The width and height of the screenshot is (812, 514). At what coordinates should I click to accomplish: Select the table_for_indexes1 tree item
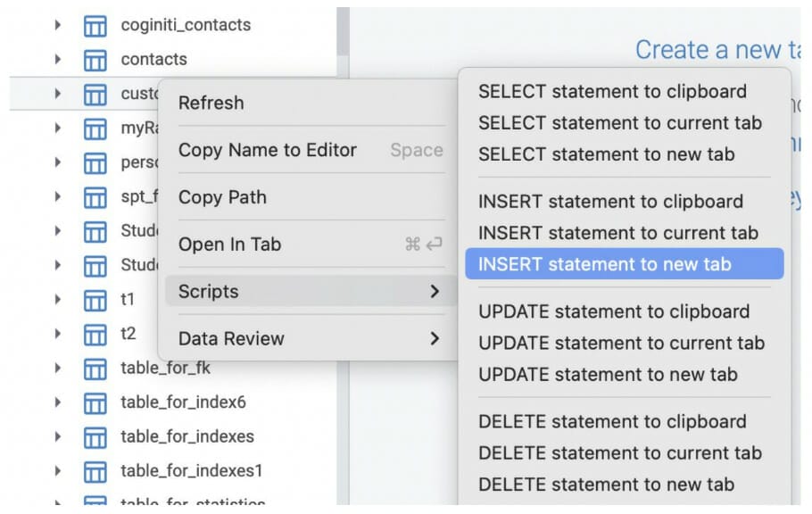pyautogui.click(x=191, y=470)
